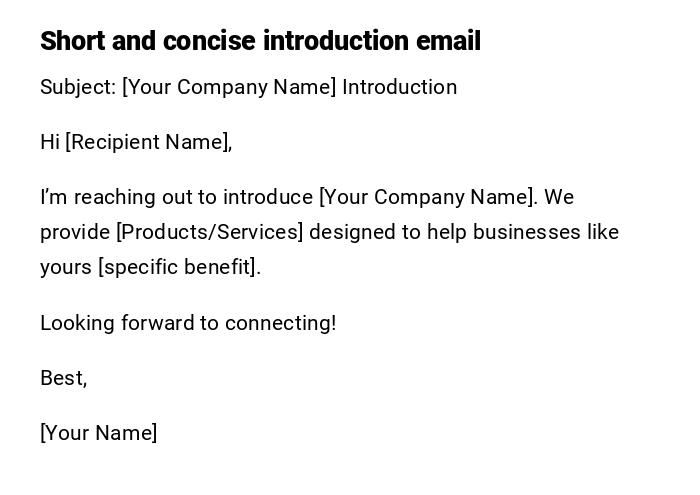The width and height of the screenshot is (700, 495).
Task: Click the word "yours" in the paragraph
Action: (66, 267)
